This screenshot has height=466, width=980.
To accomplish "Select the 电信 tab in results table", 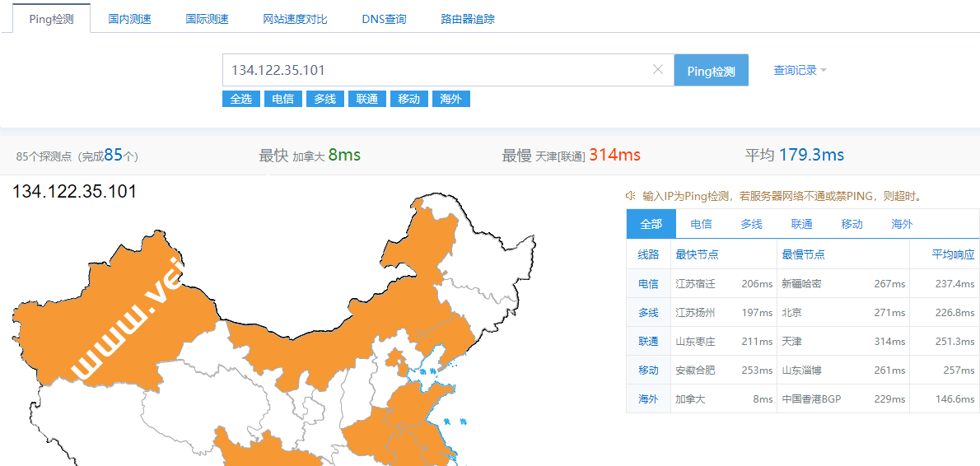I will pos(702,224).
